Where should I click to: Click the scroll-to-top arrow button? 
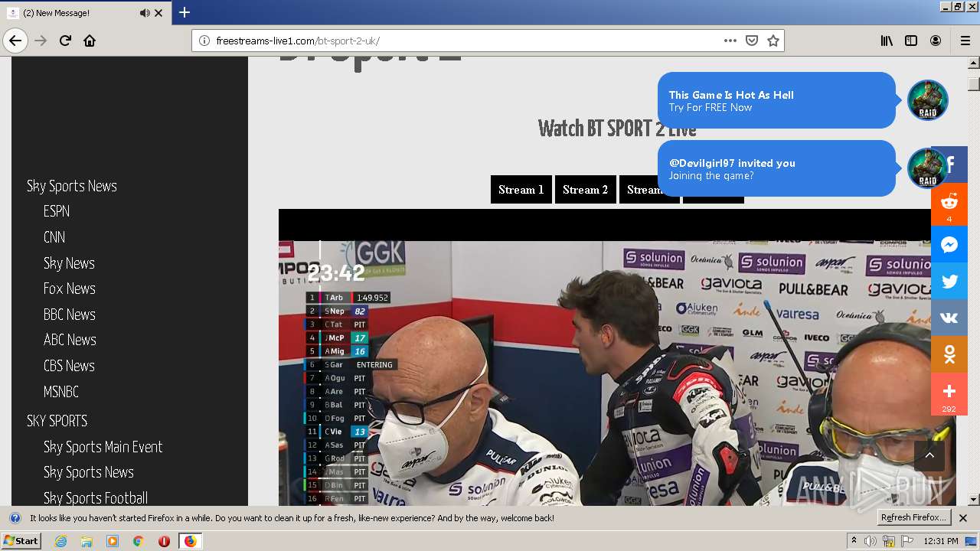click(x=929, y=456)
